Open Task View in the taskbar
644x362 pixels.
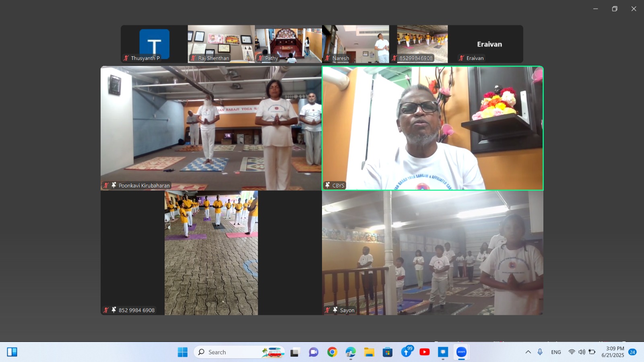tap(295, 352)
